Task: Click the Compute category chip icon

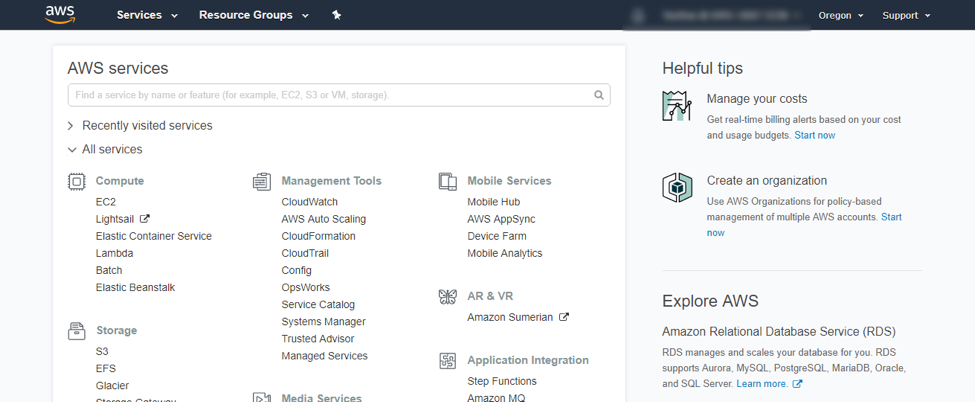Action: tap(76, 182)
